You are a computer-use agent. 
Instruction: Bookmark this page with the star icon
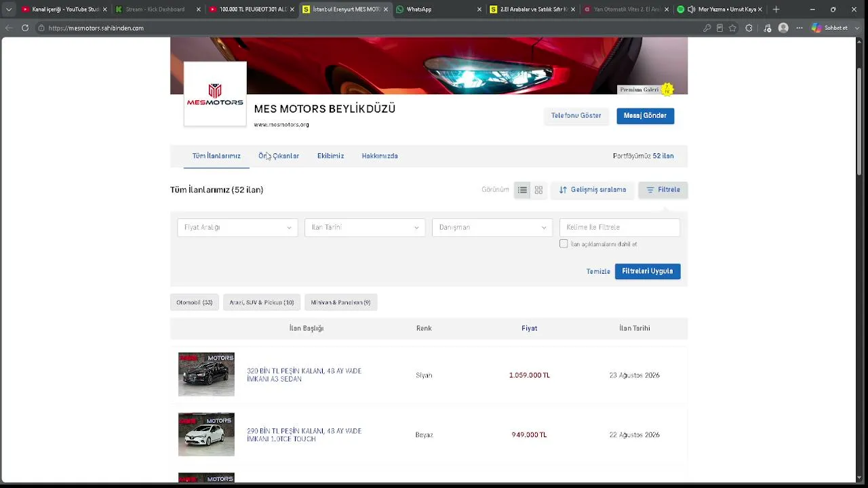(732, 28)
